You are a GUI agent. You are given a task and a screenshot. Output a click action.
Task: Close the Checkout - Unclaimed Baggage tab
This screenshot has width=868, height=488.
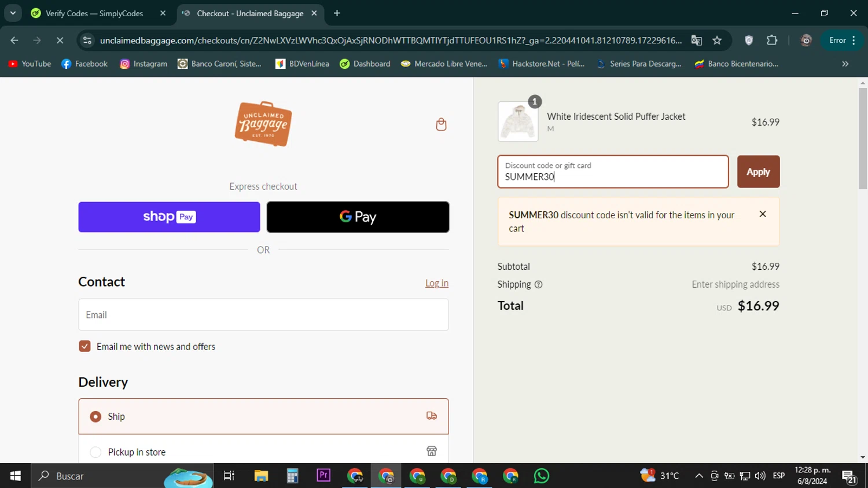pos(314,13)
